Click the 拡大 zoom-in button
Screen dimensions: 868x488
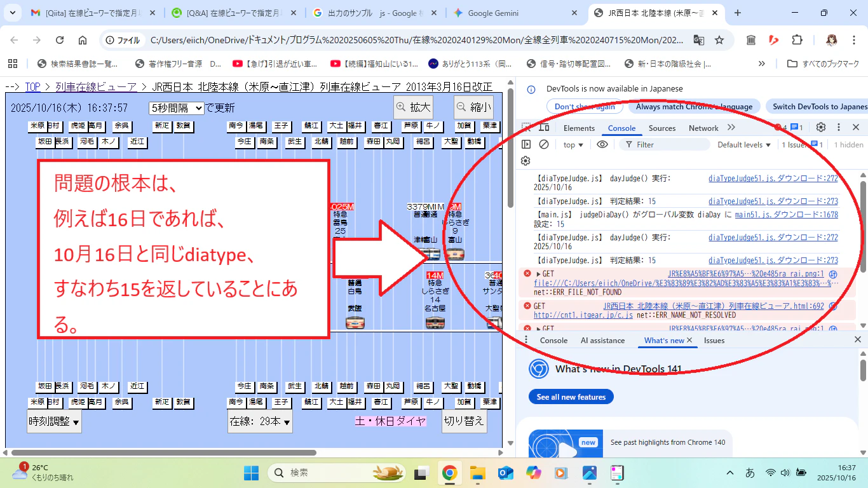413,107
